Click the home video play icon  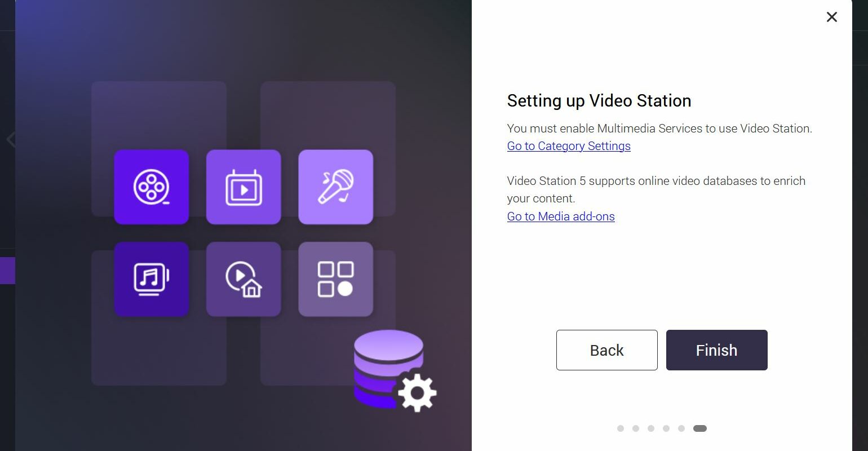(x=243, y=279)
